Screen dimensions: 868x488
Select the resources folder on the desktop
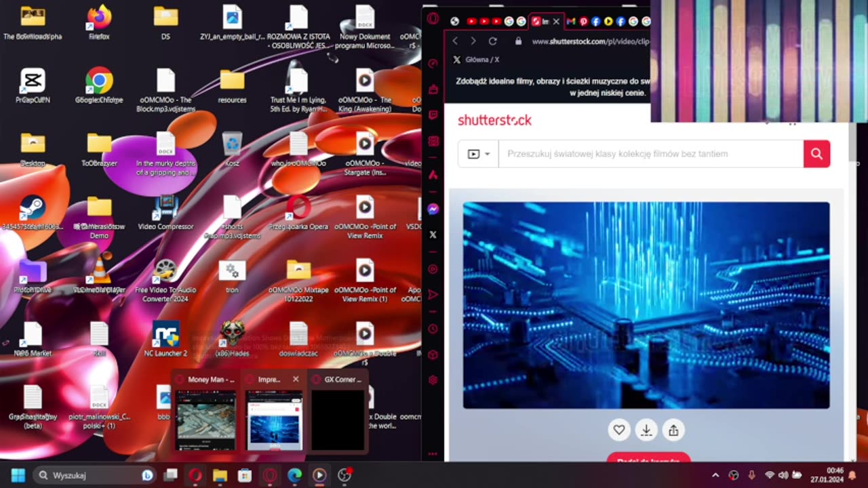[232, 86]
